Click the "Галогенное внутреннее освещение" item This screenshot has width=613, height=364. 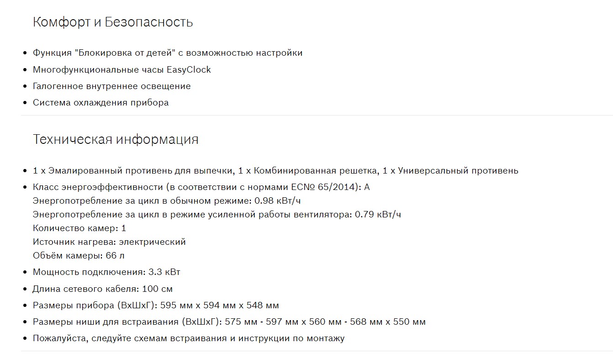(x=111, y=86)
